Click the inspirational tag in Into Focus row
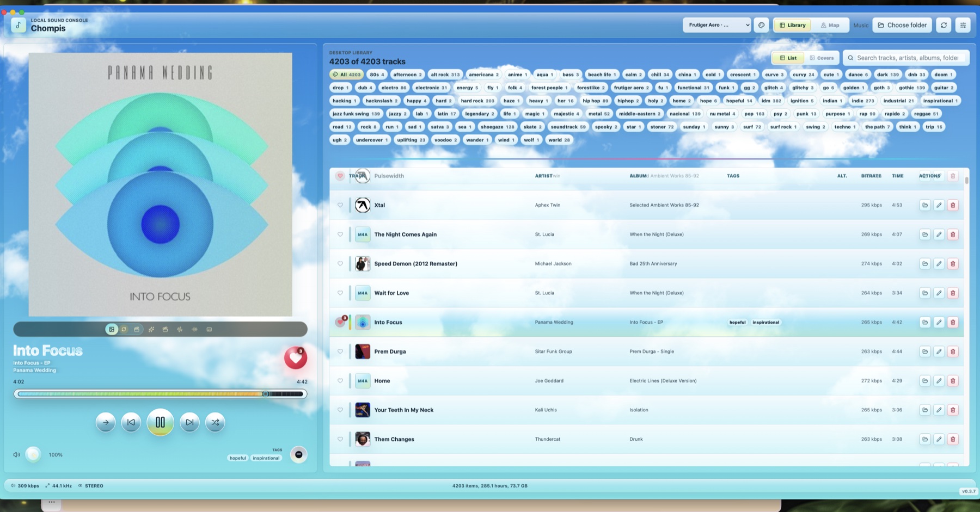 click(765, 322)
